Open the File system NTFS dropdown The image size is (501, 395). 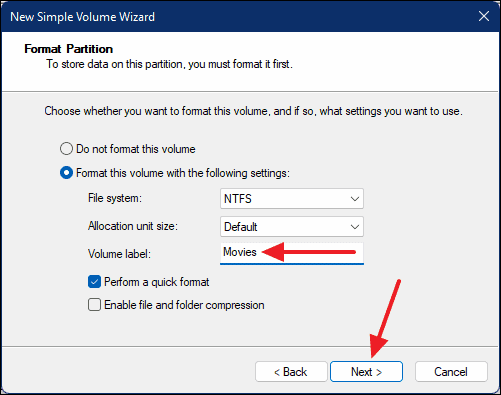pos(292,199)
